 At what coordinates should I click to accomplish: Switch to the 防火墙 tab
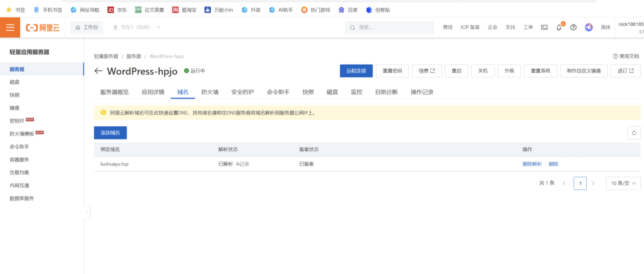(x=209, y=92)
